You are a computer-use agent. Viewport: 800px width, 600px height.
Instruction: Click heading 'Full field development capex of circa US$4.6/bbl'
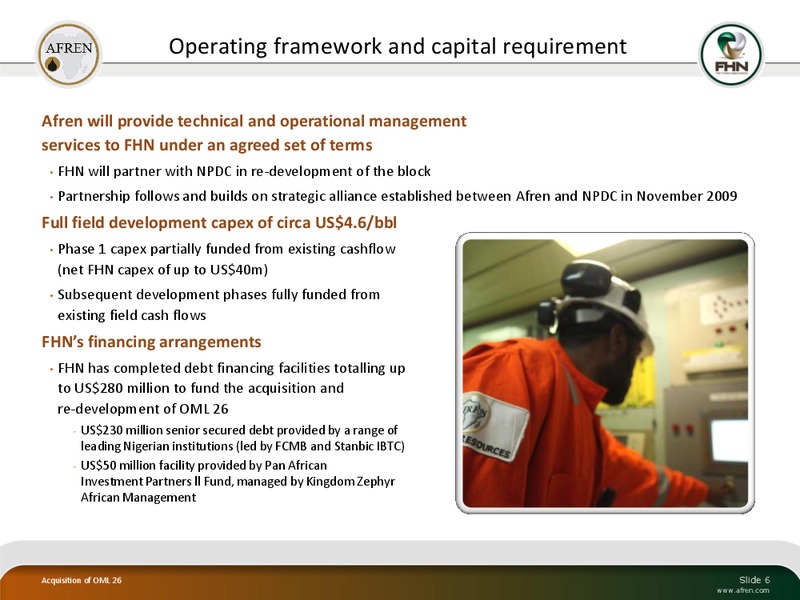[219, 223]
